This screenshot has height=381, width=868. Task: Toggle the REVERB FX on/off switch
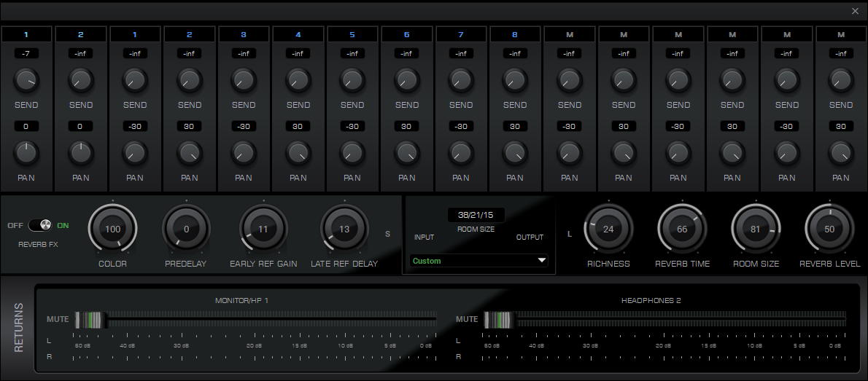pyautogui.click(x=40, y=225)
